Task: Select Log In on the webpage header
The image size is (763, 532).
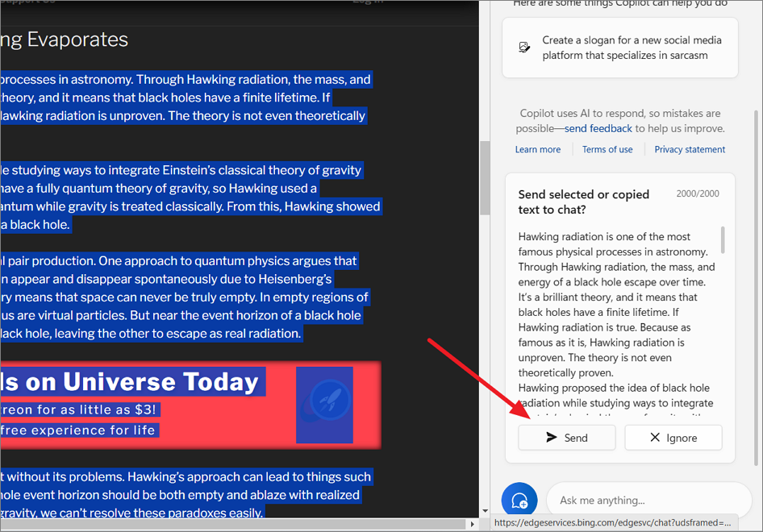Action: click(368, 2)
